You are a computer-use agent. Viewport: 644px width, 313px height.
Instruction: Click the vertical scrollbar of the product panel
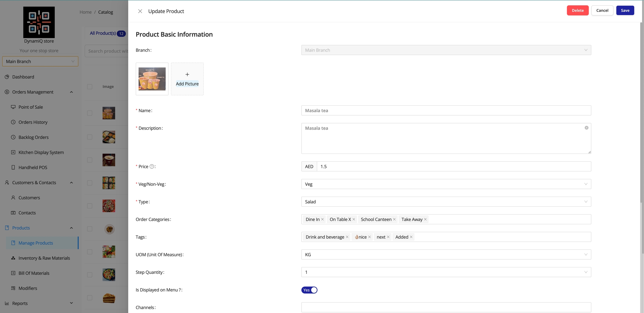[x=642, y=112]
